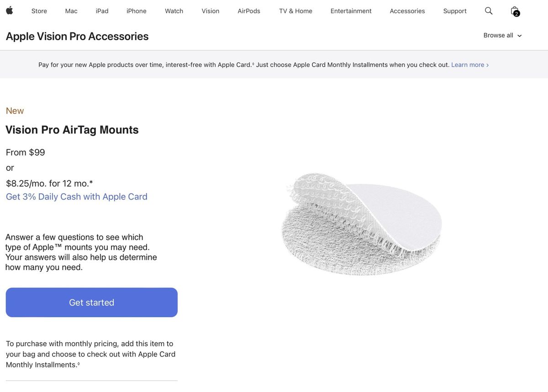Open the Mac menu
The height and width of the screenshot is (392, 548).
click(x=71, y=11)
